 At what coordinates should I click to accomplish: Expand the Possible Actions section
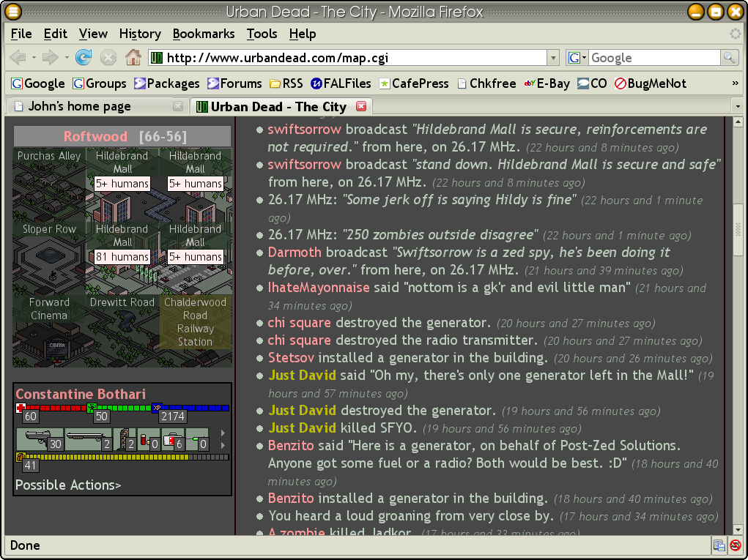68,485
